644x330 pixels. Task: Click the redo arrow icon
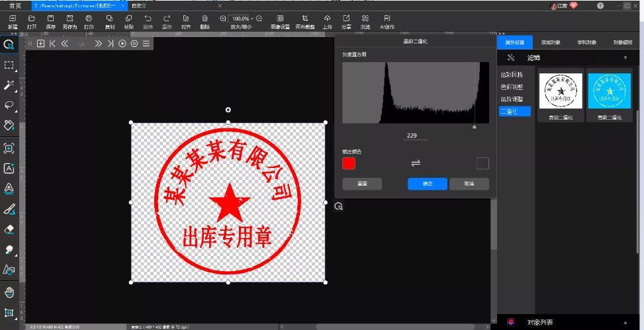click(x=167, y=19)
